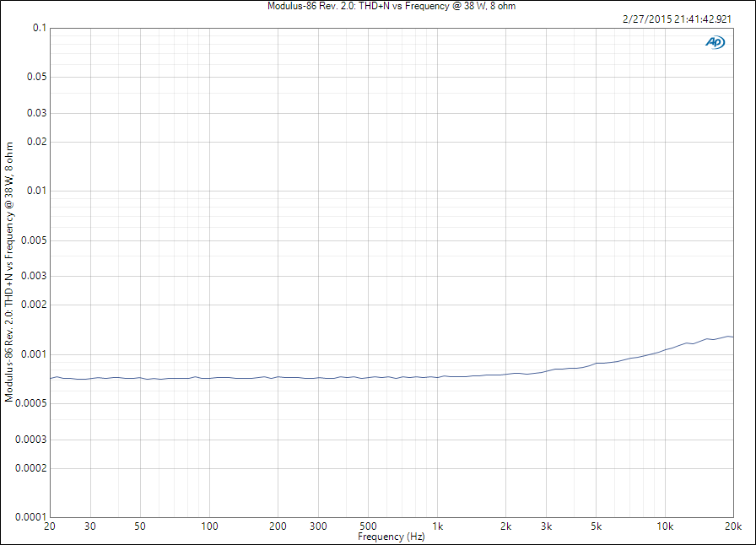The width and height of the screenshot is (756, 545).
Task: Click the blue THD+N trace at 1k
Action: pyautogui.click(x=437, y=377)
